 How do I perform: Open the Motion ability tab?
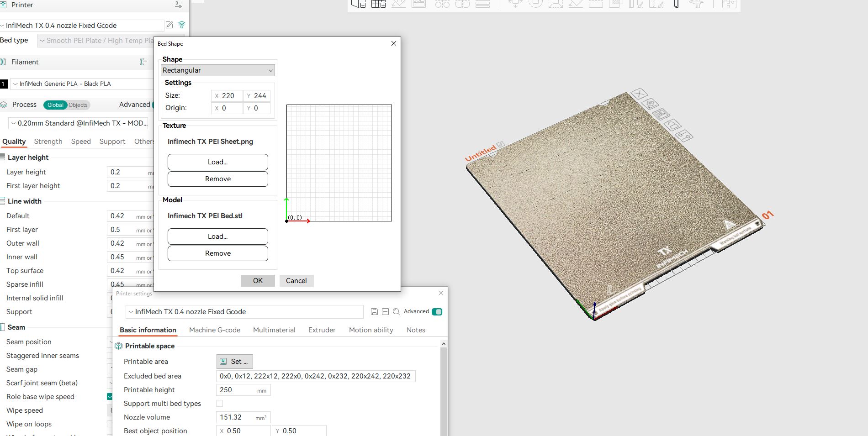(x=371, y=330)
